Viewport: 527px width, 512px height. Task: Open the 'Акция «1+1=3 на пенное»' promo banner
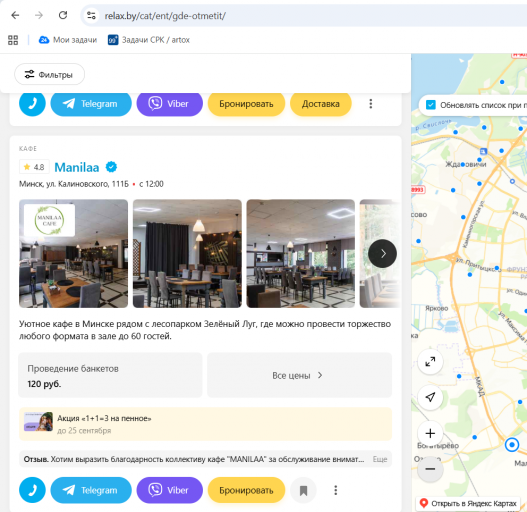coord(205,424)
